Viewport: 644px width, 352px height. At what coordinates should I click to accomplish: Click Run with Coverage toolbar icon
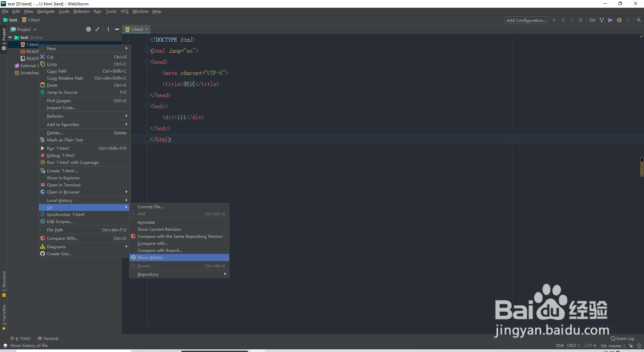point(572,20)
